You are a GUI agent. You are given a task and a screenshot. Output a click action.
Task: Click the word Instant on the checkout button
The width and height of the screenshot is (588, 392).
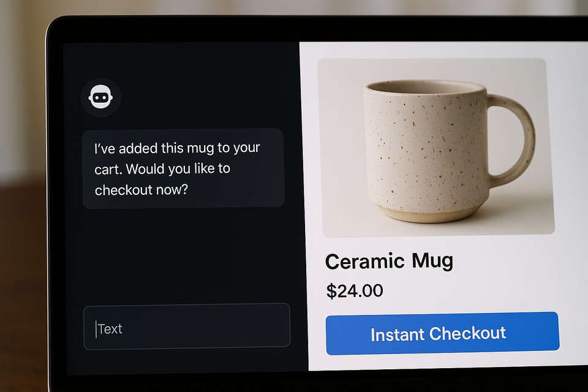click(398, 334)
